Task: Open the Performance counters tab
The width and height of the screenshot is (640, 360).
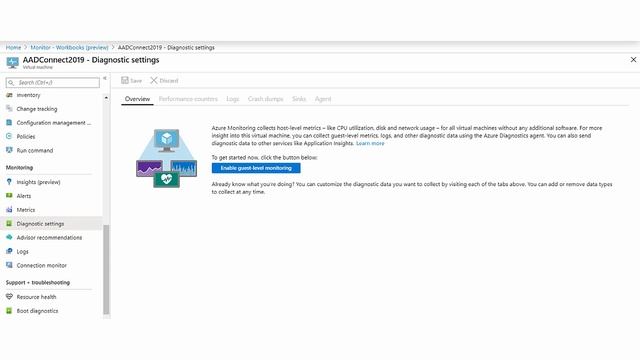Action: (x=188, y=99)
